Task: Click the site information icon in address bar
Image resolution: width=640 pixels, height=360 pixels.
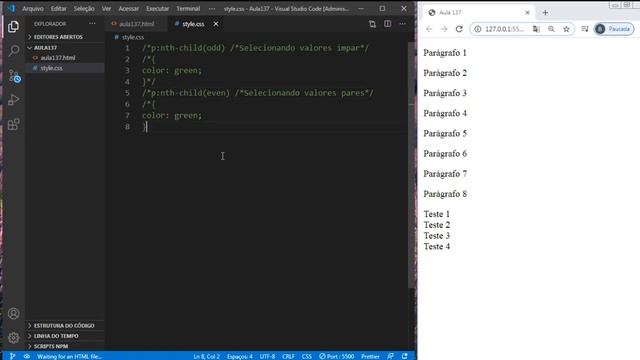Action: point(478,29)
